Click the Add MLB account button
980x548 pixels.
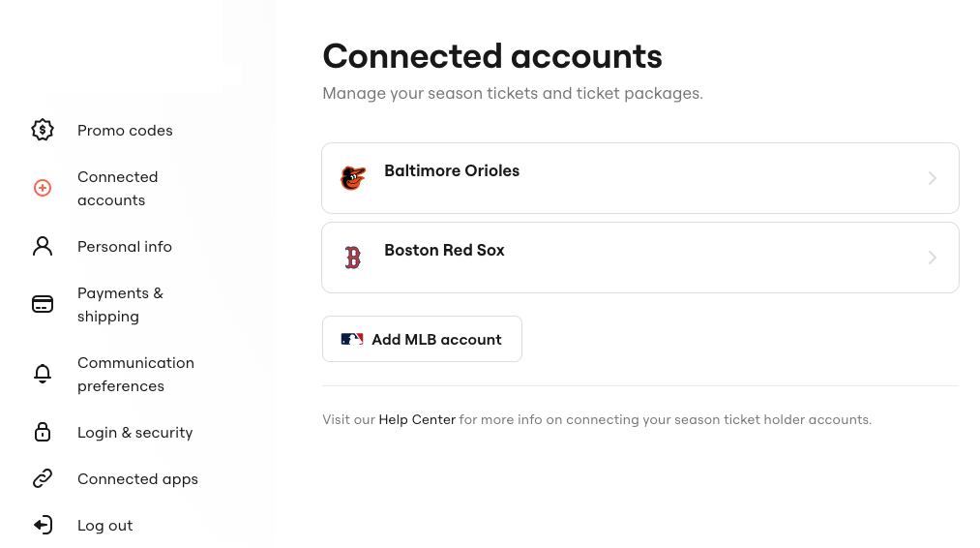pyautogui.click(x=422, y=339)
